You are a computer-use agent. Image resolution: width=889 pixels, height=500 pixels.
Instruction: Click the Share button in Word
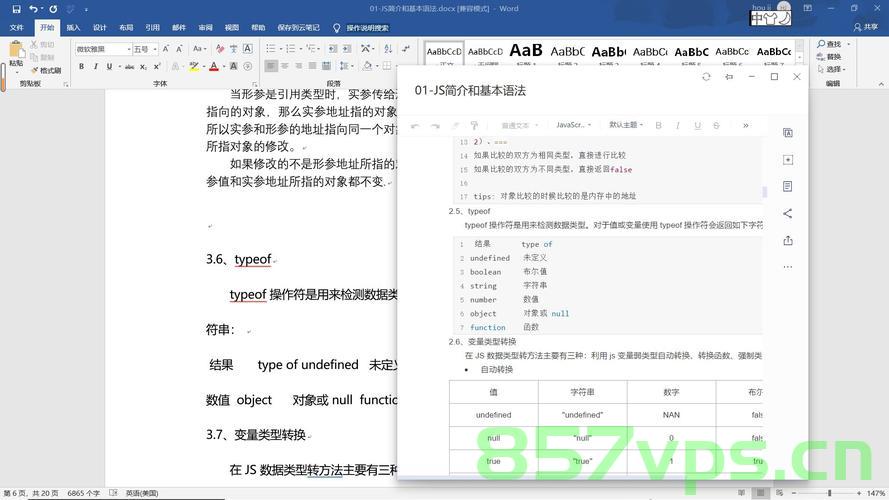866,27
